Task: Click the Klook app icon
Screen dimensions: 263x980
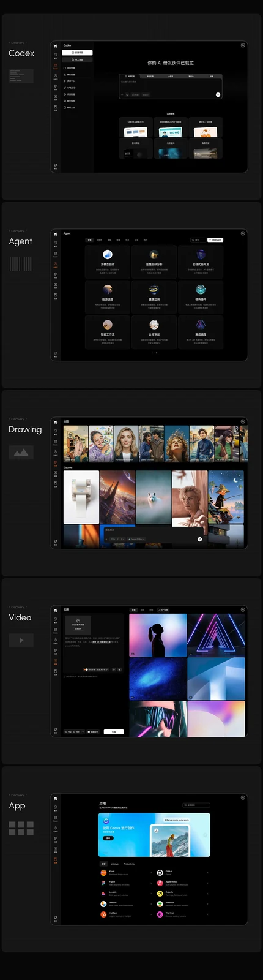Action: point(103,872)
